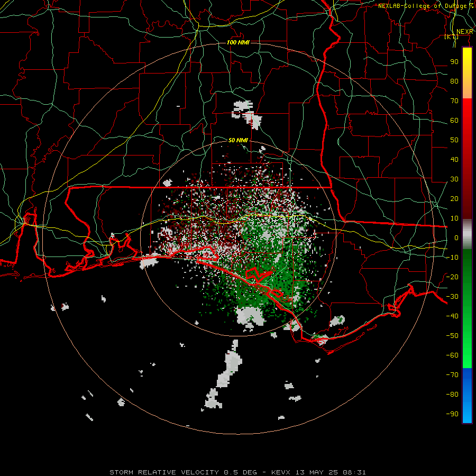Viewport: 476px width, 476px height.
Task: Click the "50 NMI" range ring label
Action: click(x=239, y=140)
